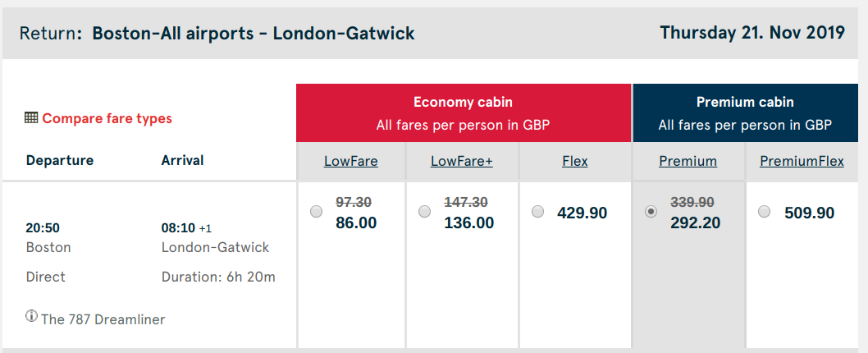Viewport: 868px width, 353px height.
Task: Select the LowFare 86.00 radio button
Action: [x=316, y=212]
